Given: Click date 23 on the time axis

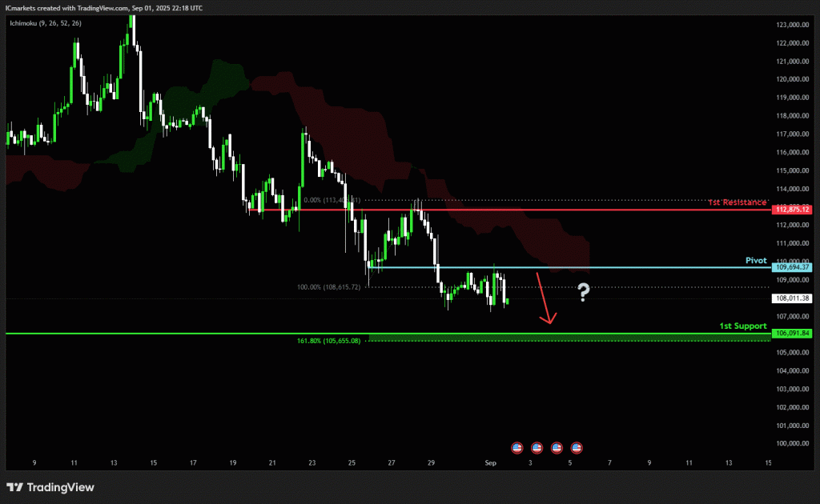Looking at the screenshot, I should coord(312,462).
